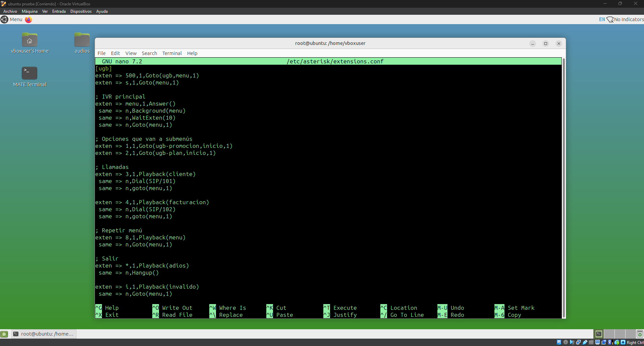Image resolution: width=644 pixels, height=346 pixels.
Task: Open the Entrada menu in VirtualBox
Action: 59,11
